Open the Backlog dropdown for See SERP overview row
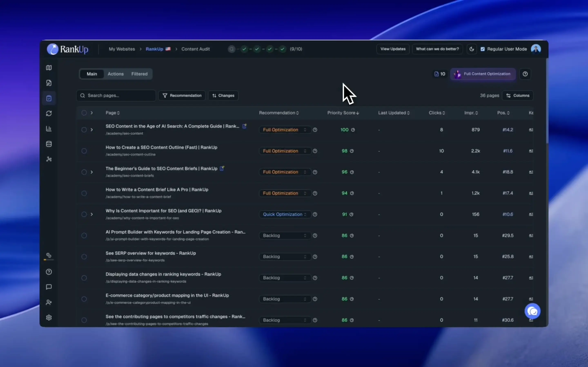 [x=285, y=256]
